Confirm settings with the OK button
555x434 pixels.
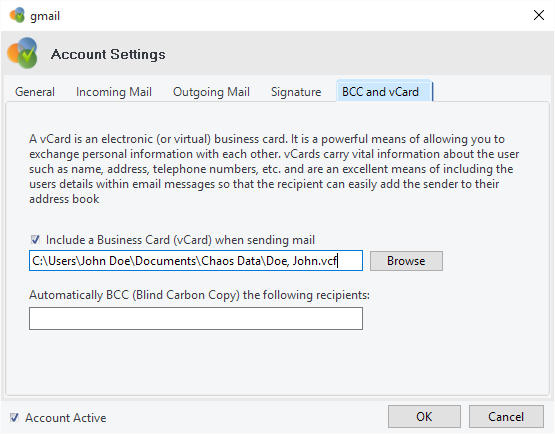tap(424, 416)
